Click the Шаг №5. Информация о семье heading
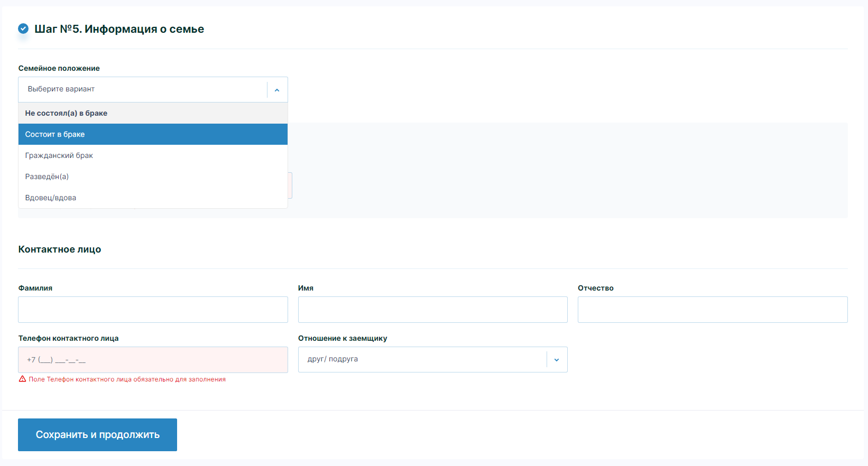 point(119,29)
